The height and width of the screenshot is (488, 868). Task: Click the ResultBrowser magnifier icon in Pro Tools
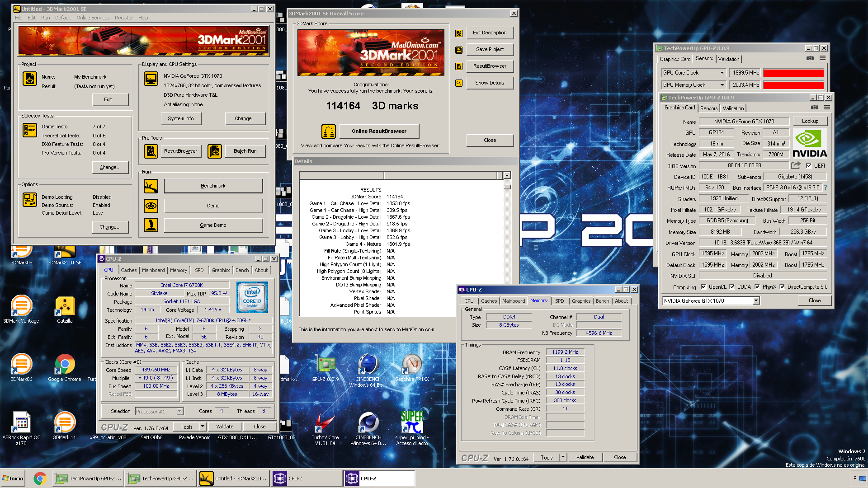pos(151,151)
